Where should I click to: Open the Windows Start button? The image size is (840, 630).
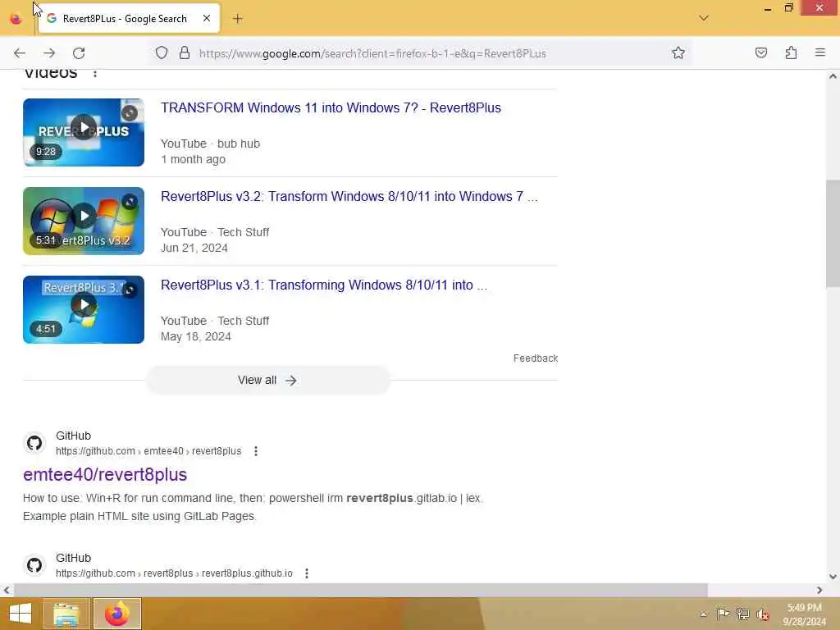click(x=21, y=614)
